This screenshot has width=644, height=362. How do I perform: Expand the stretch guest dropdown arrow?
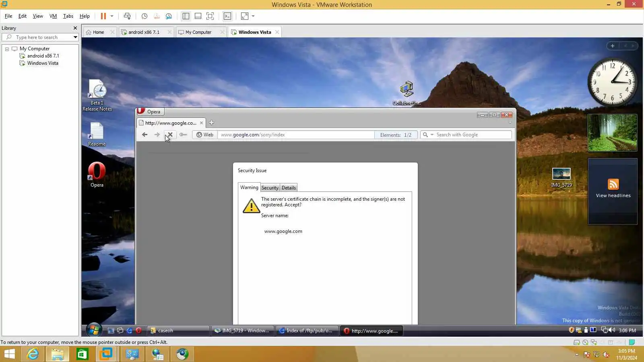pos(253,16)
